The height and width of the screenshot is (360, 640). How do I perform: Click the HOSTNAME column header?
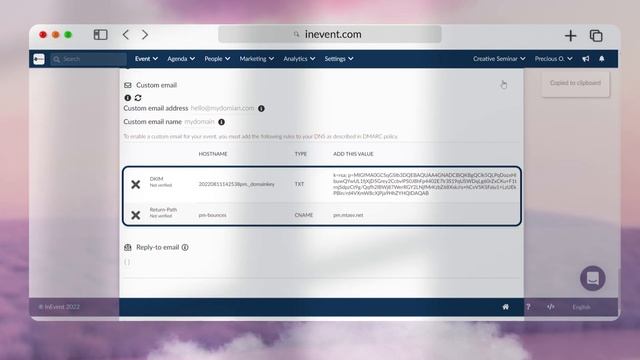coord(213,154)
